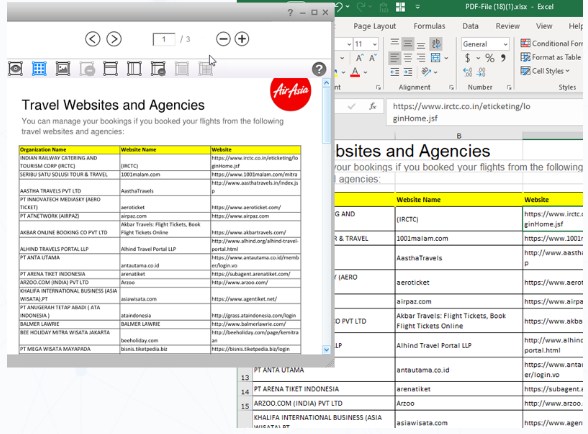Toggle Align Left in Excel ribbon

tap(394, 58)
